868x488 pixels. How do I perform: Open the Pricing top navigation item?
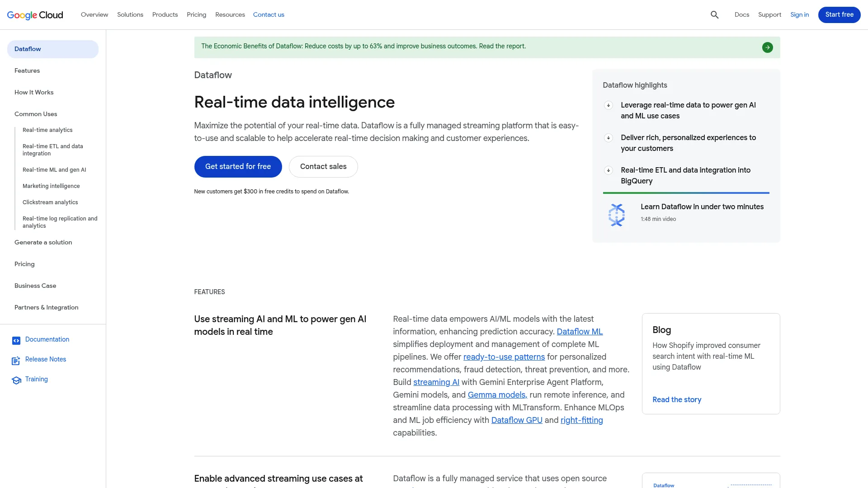(x=197, y=15)
